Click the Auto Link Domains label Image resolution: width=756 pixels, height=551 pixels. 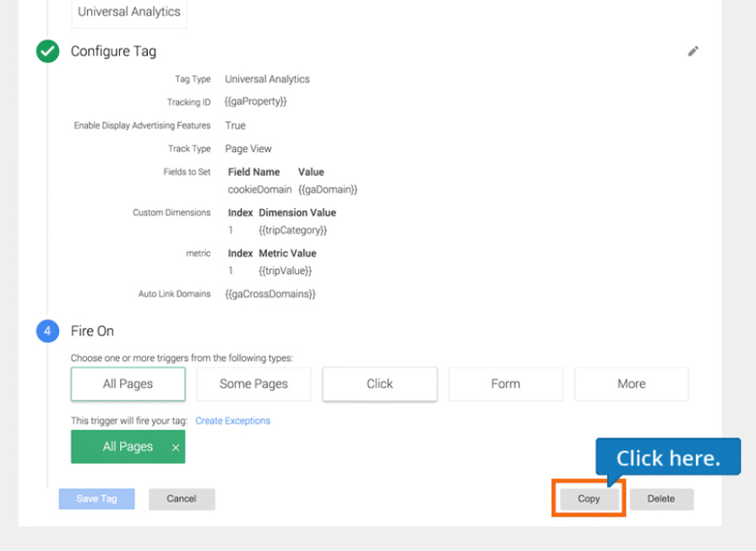click(x=175, y=294)
